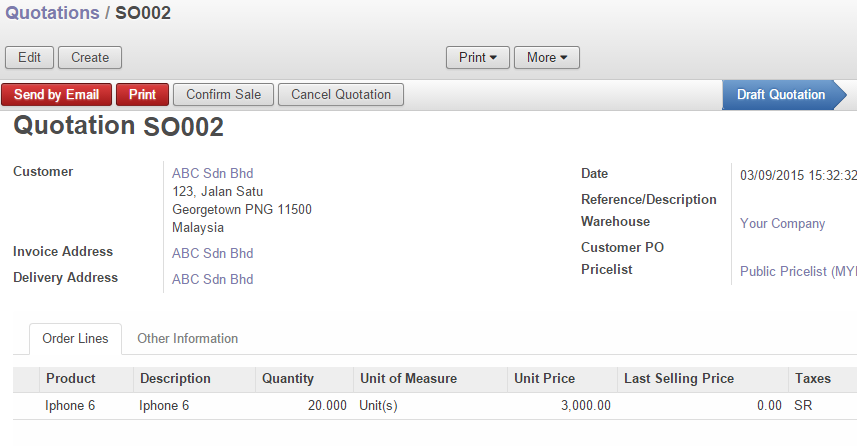This screenshot has width=857, height=446.
Task: Open the ABC Sdn Bhd customer link
Action: (212, 173)
